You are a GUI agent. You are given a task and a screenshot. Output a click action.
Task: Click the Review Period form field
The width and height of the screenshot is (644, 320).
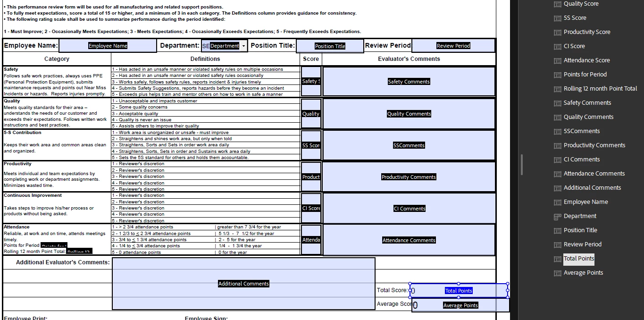click(x=453, y=46)
